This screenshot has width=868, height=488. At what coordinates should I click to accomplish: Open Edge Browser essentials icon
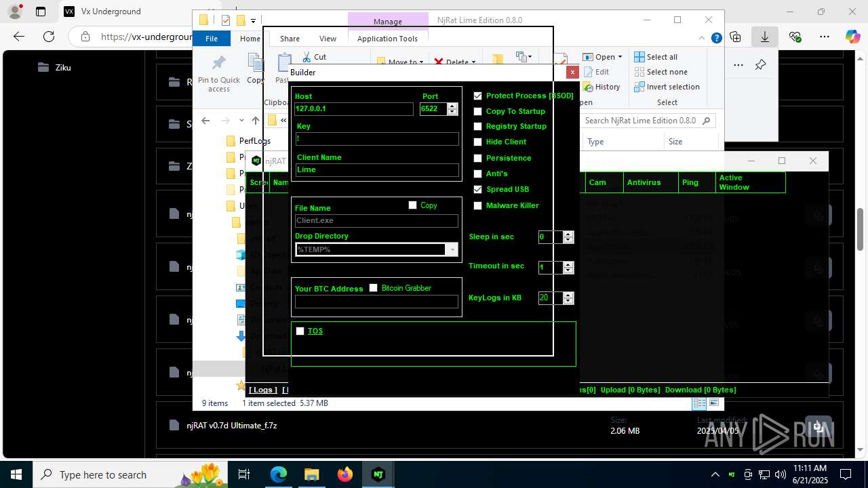point(795,37)
